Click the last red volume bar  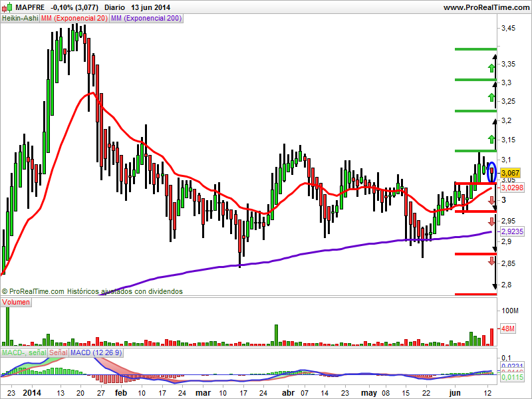pos(491,337)
